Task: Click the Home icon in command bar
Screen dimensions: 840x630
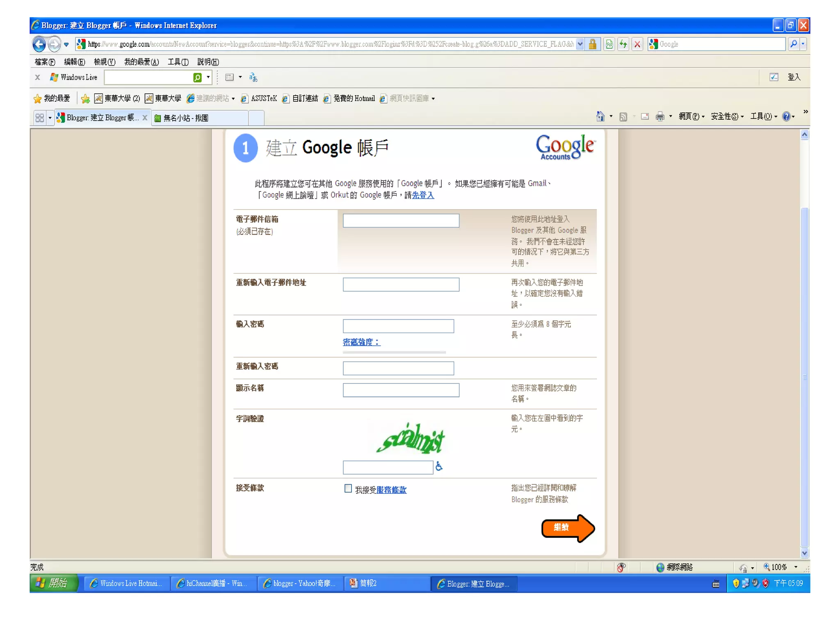Action: point(600,117)
